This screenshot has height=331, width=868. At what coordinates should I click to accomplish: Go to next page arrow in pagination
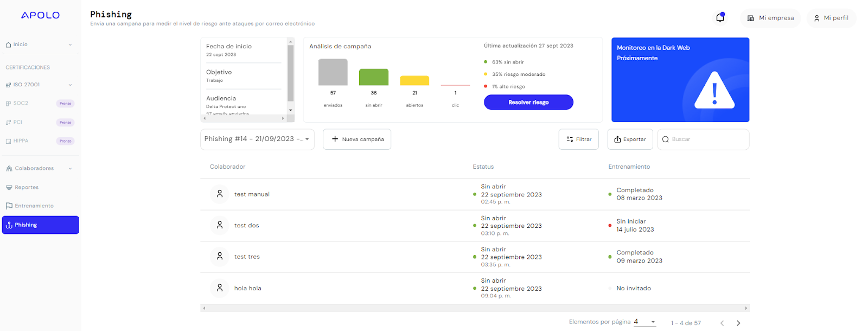click(738, 323)
